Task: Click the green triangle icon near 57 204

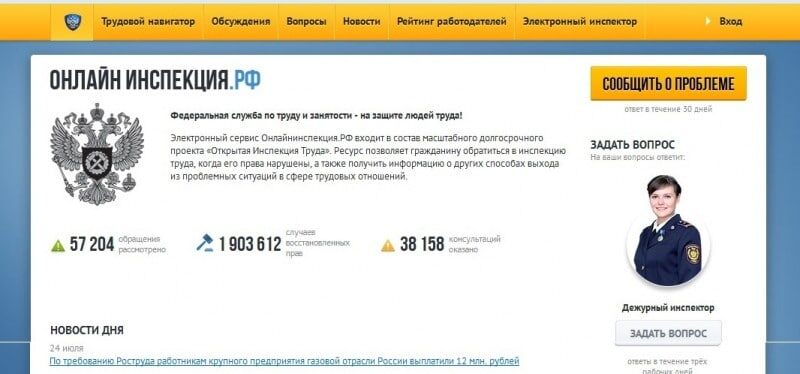Action: point(58,246)
